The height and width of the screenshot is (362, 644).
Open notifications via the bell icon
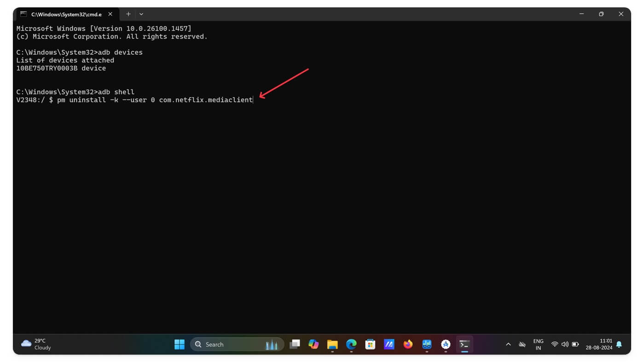click(x=619, y=344)
